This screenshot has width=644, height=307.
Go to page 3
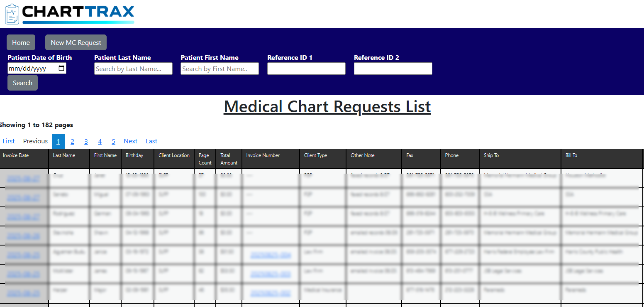tap(86, 141)
